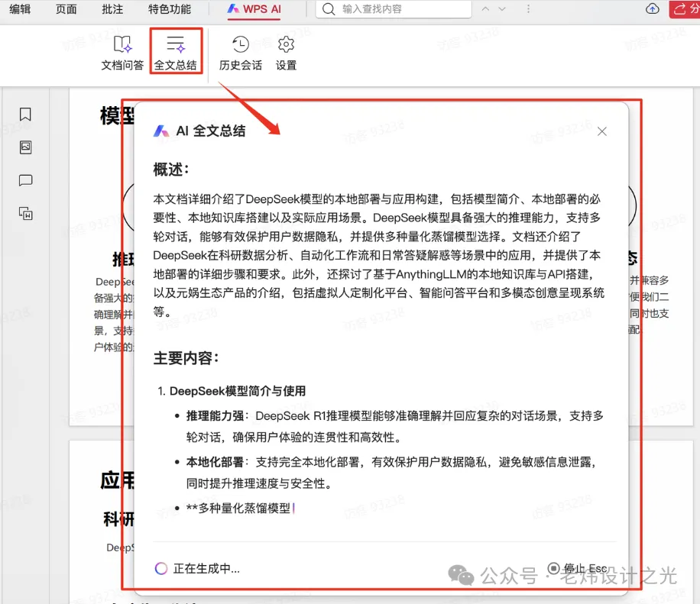Screen dimensions: 700x604
Task: Click the 概述 heading
Action: (x=171, y=170)
